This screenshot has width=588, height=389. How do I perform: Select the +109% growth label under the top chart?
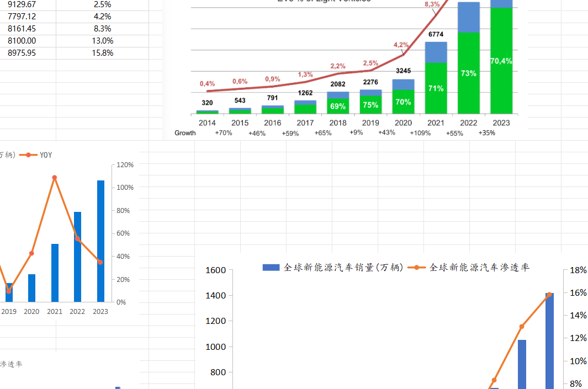(x=420, y=133)
